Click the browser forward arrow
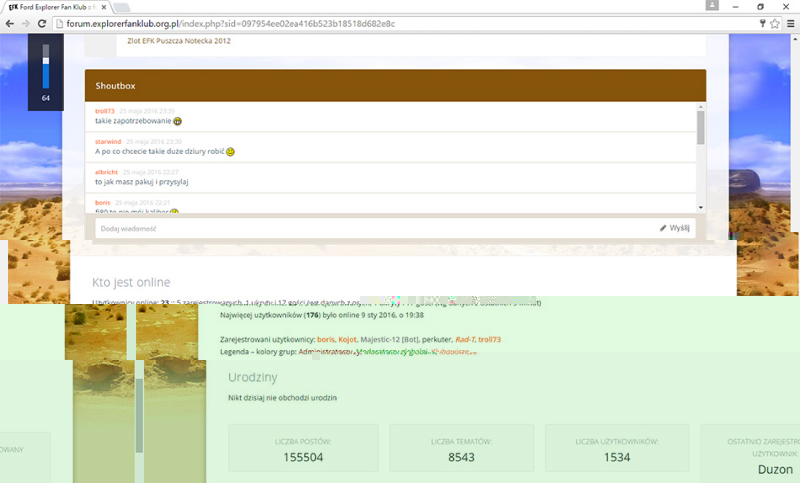 (x=26, y=23)
